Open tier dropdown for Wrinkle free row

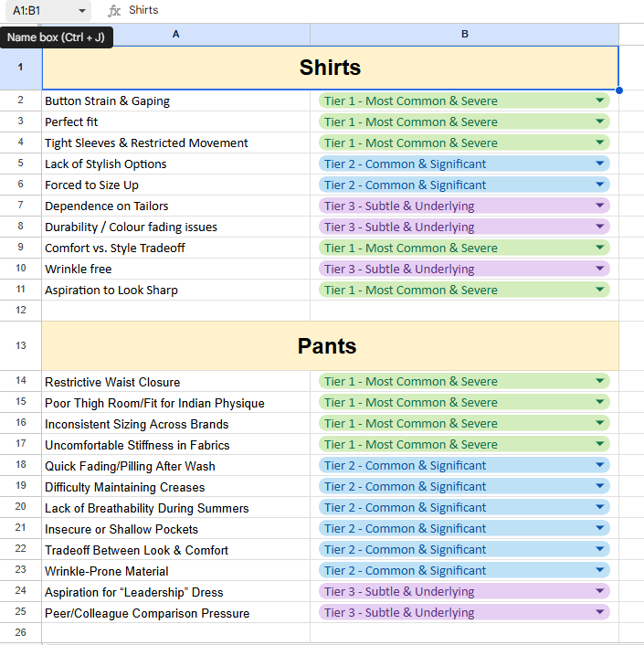(x=600, y=269)
